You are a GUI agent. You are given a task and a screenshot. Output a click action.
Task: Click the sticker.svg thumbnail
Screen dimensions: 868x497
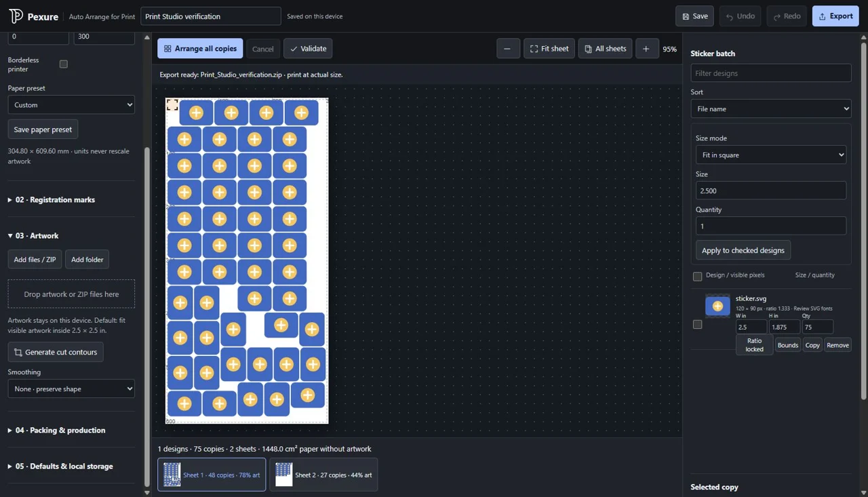click(x=717, y=306)
